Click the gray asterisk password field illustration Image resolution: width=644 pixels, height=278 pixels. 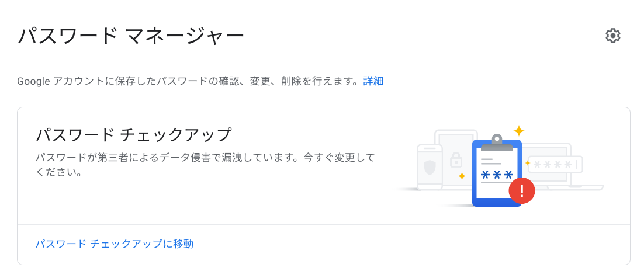[555, 164]
